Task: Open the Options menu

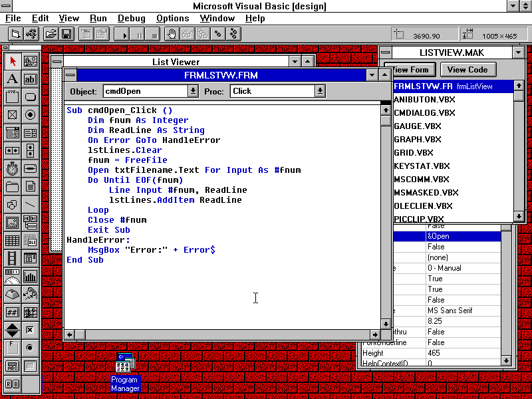Action: (x=172, y=19)
